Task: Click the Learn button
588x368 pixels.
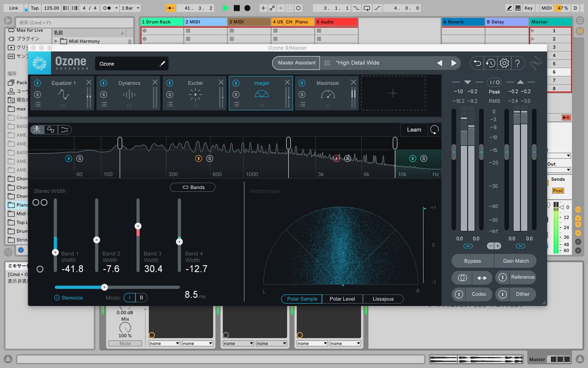Action: pyautogui.click(x=414, y=130)
